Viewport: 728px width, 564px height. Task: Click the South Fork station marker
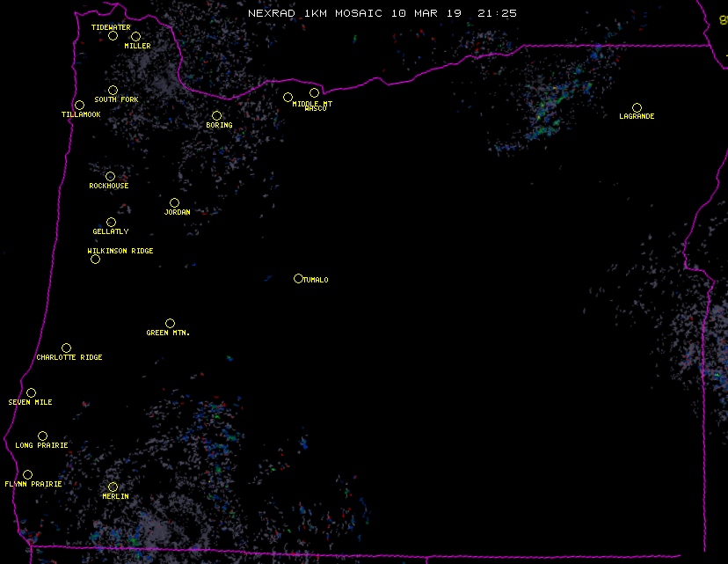[113, 90]
